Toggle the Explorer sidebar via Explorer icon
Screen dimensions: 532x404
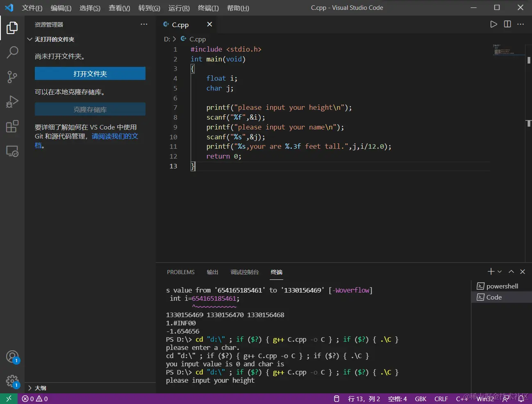point(12,28)
